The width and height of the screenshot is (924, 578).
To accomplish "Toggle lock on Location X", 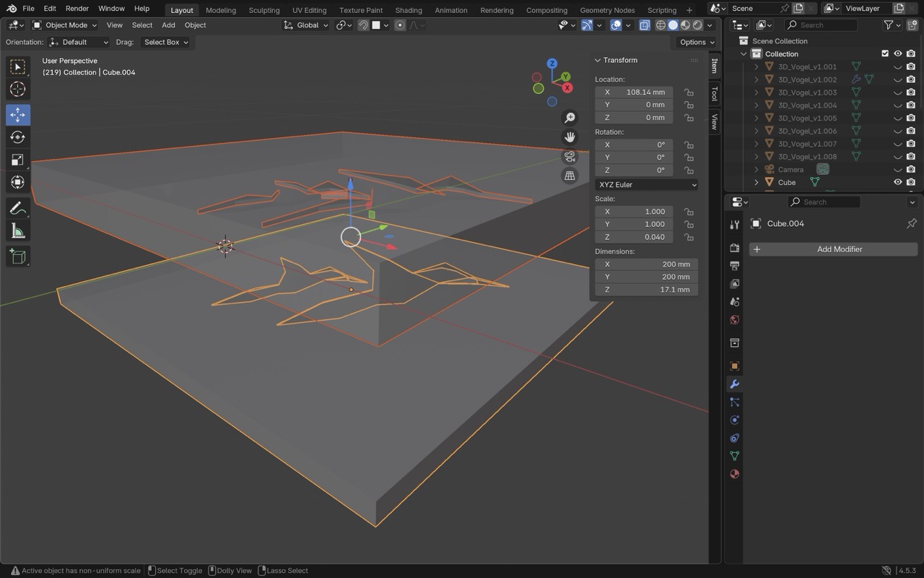I will coord(689,92).
